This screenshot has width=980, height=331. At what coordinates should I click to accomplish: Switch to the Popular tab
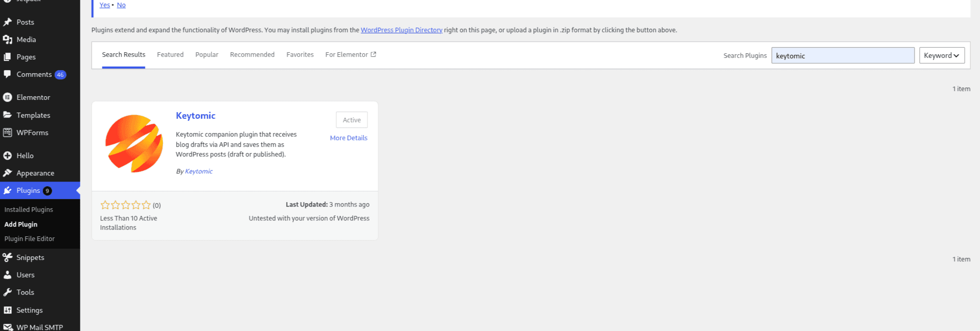[207, 55]
